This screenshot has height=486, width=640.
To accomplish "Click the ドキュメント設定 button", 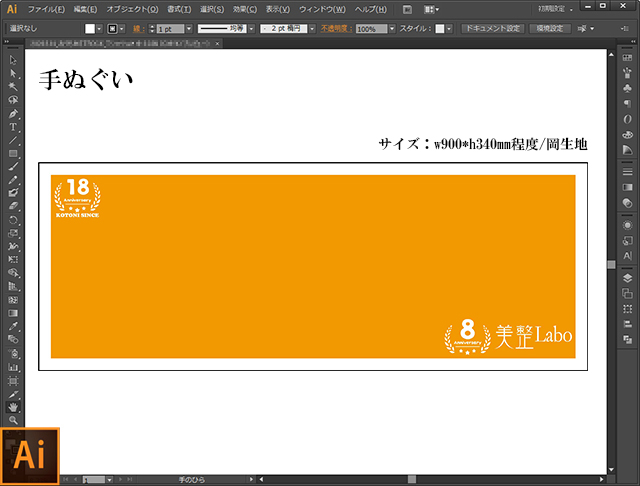I will click(492, 29).
